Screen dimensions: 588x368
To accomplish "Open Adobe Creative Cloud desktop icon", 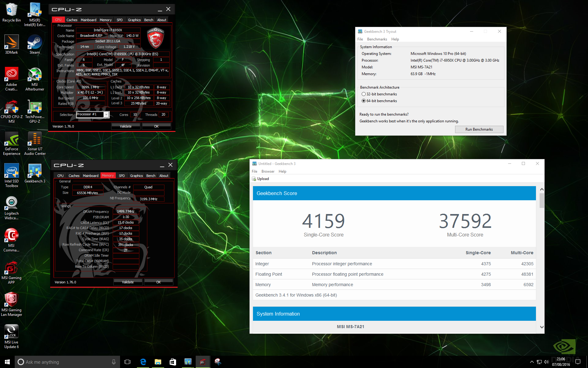I will tap(11, 79).
